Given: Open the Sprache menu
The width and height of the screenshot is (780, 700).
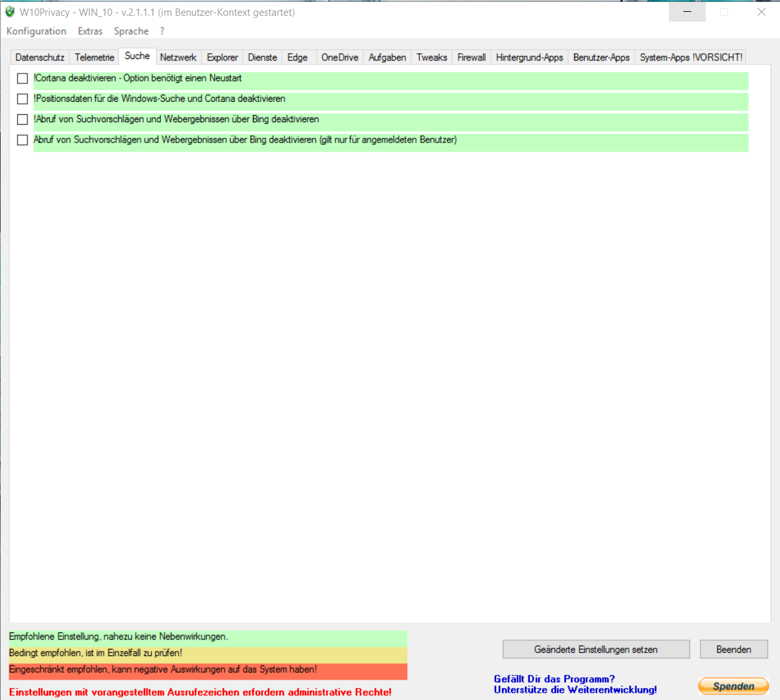Looking at the screenshot, I should point(131,31).
